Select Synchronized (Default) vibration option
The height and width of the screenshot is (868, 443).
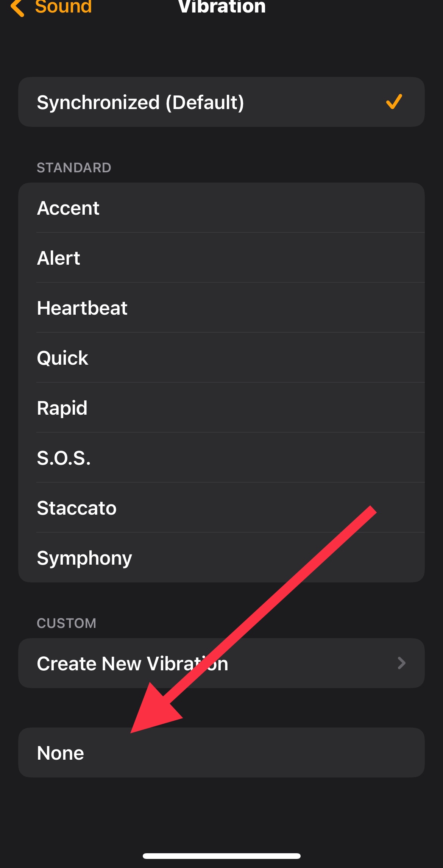[140, 102]
